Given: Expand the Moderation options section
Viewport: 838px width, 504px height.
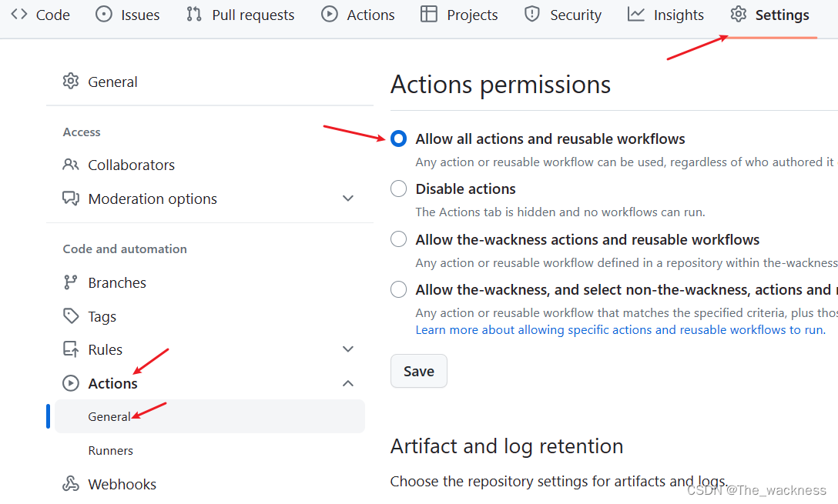Looking at the screenshot, I should coord(348,198).
